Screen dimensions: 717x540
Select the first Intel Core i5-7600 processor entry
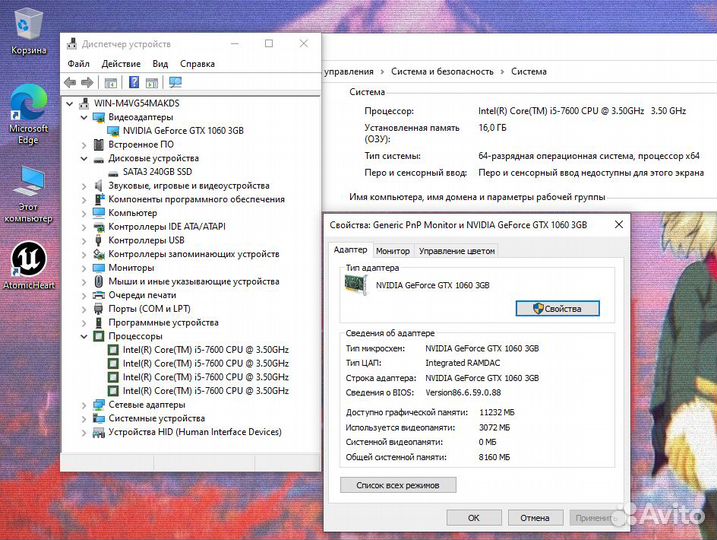tap(205, 350)
